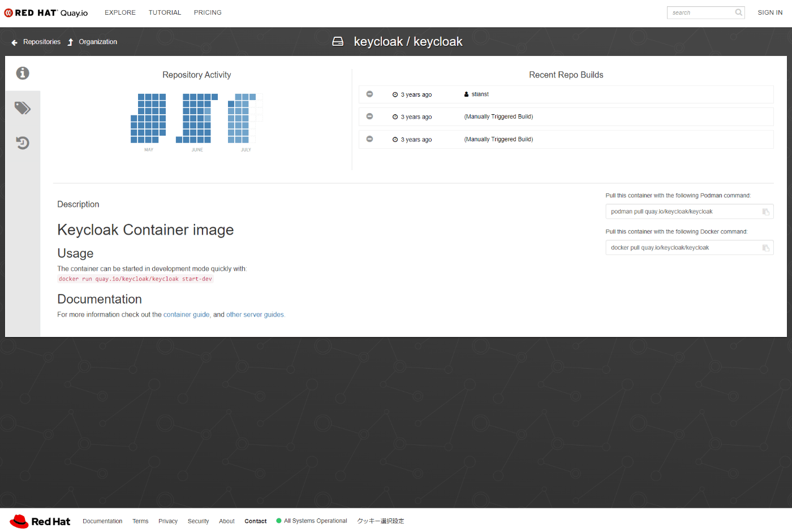Click status icon of stianst build
This screenshot has width=792, height=532.
pyautogui.click(x=369, y=94)
